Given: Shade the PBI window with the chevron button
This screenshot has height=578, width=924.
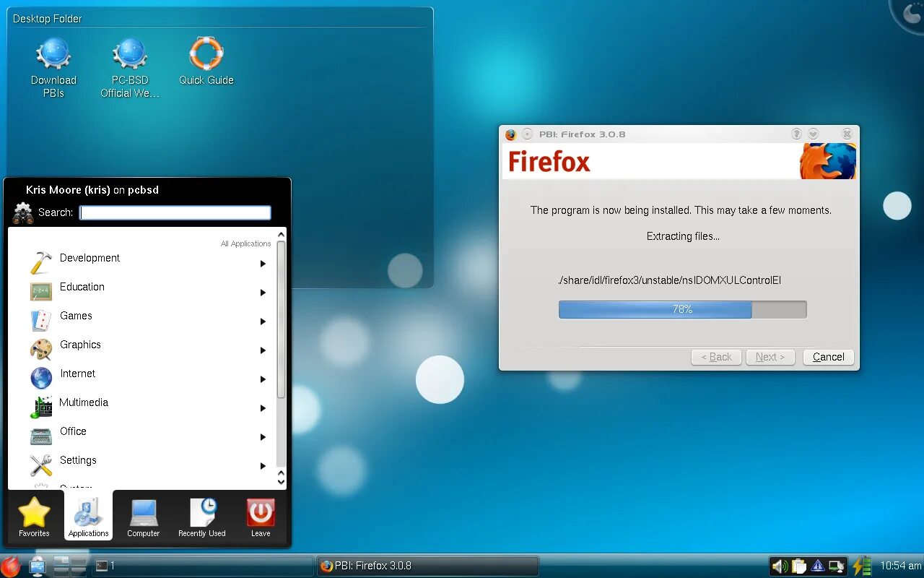Looking at the screenshot, I should [814, 134].
